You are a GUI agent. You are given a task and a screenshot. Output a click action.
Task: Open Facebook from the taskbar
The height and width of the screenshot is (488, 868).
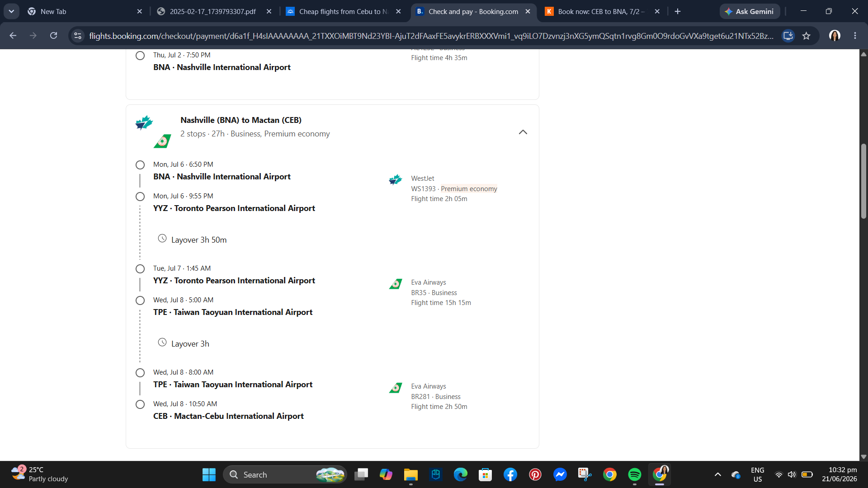[x=510, y=474]
